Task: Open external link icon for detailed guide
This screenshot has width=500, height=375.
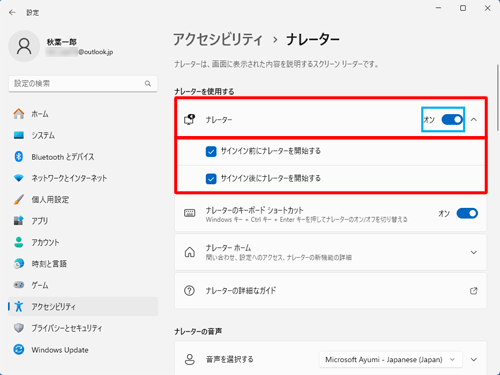Action: 473,291
